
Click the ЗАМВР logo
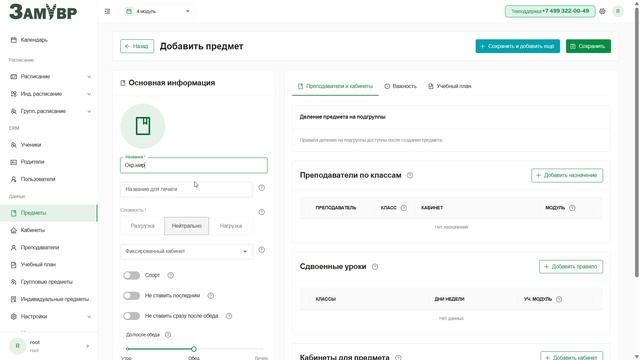pyautogui.click(x=43, y=12)
